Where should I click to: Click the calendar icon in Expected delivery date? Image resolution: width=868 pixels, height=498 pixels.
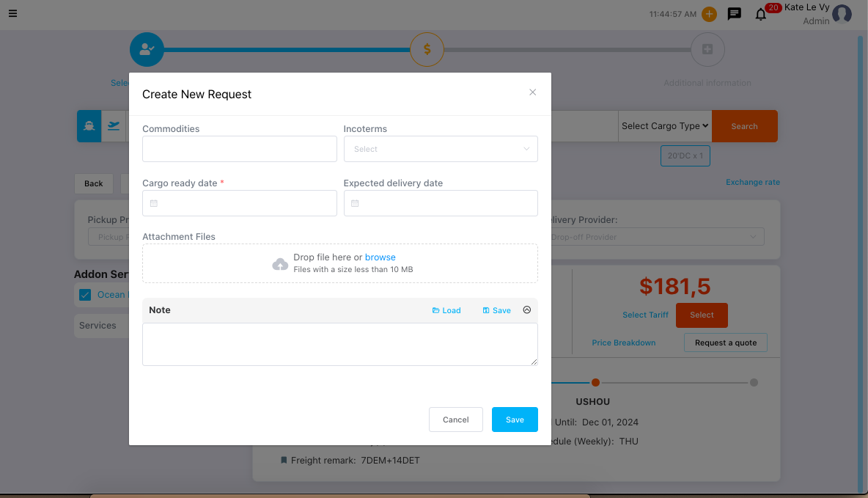click(x=355, y=204)
